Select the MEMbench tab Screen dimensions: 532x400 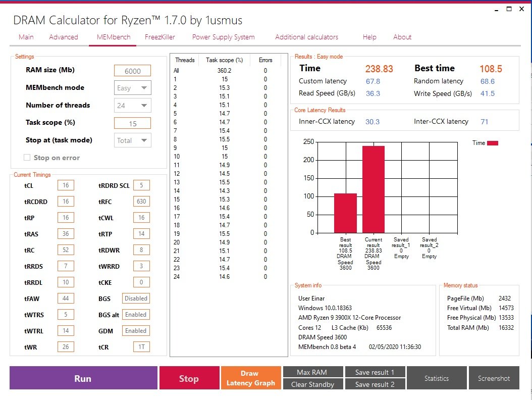[x=114, y=37]
